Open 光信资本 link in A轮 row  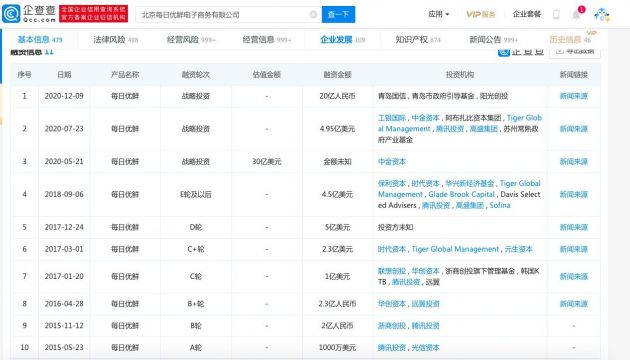[x=425, y=348]
